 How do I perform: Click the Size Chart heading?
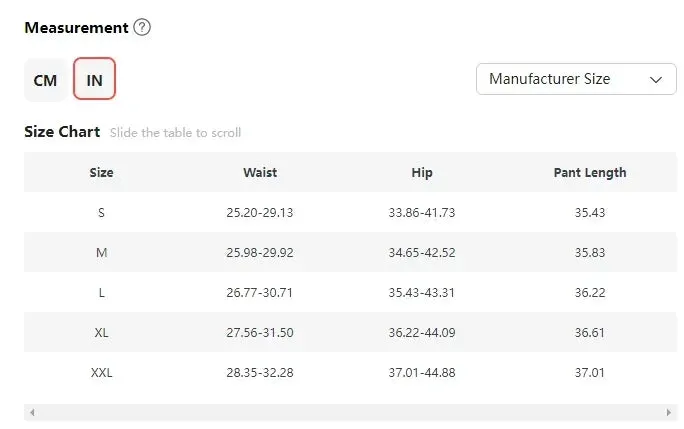coord(62,132)
